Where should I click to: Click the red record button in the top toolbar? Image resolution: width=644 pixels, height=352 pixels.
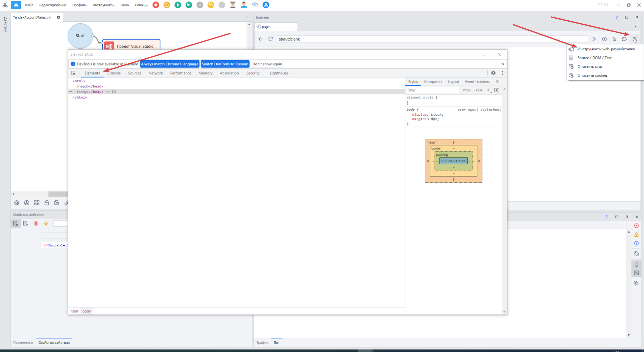(x=156, y=5)
